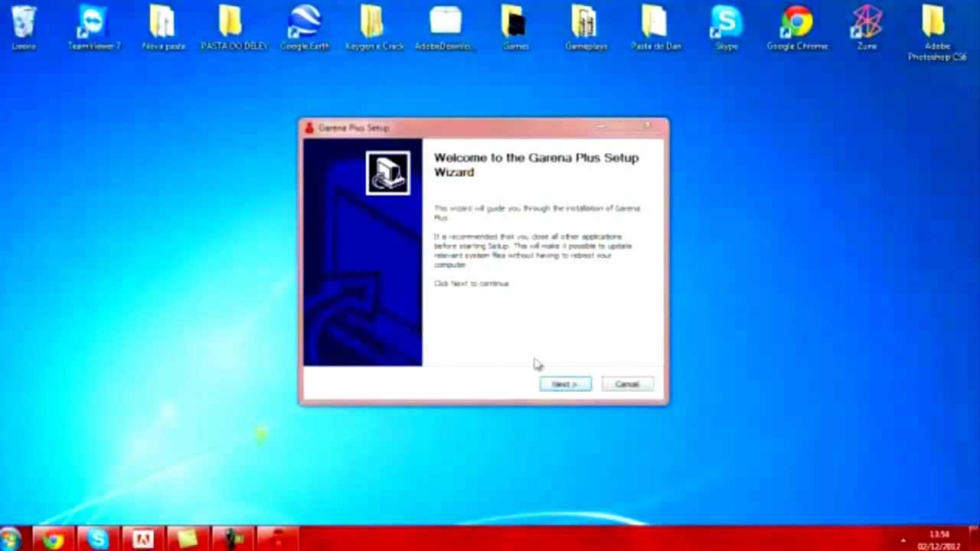The height and width of the screenshot is (551, 980).
Task: Open the PASTA DO DELEY folder
Action: (x=234, y=28)
